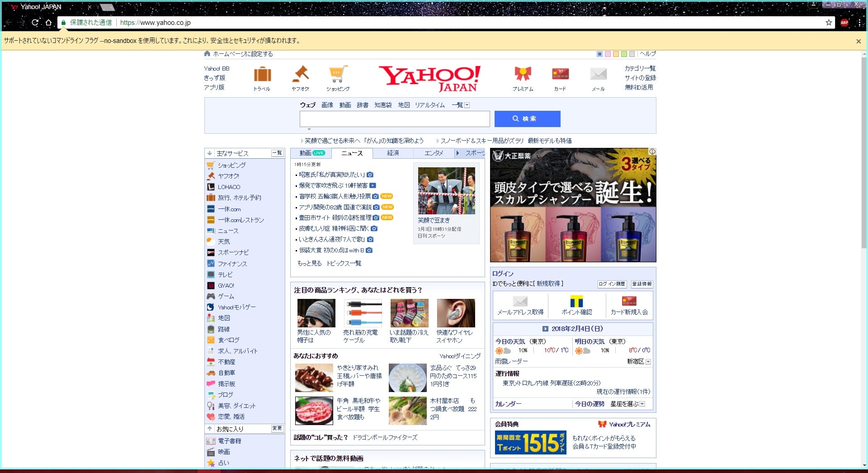Open the Travel (トラベル) suitcase icon
The height and width of the screenshot is (473, 868).
click(x=262, y=74)
